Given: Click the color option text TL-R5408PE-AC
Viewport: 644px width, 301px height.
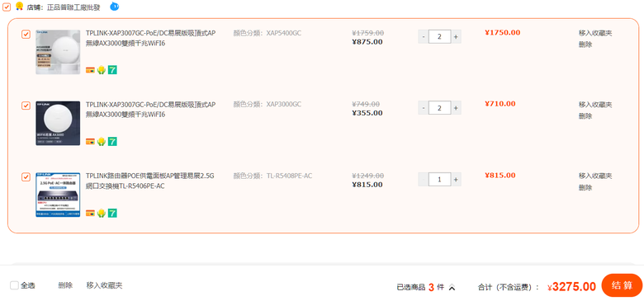Looking at the screenshot, I should [289, 176].
